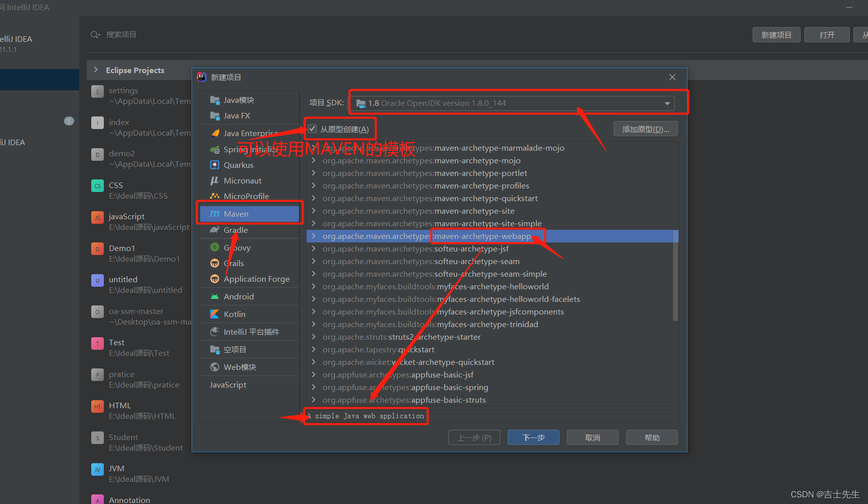Click the Java模块 folder icon
Viewport: 868px width, 504px height.
(x=215, y=100)
